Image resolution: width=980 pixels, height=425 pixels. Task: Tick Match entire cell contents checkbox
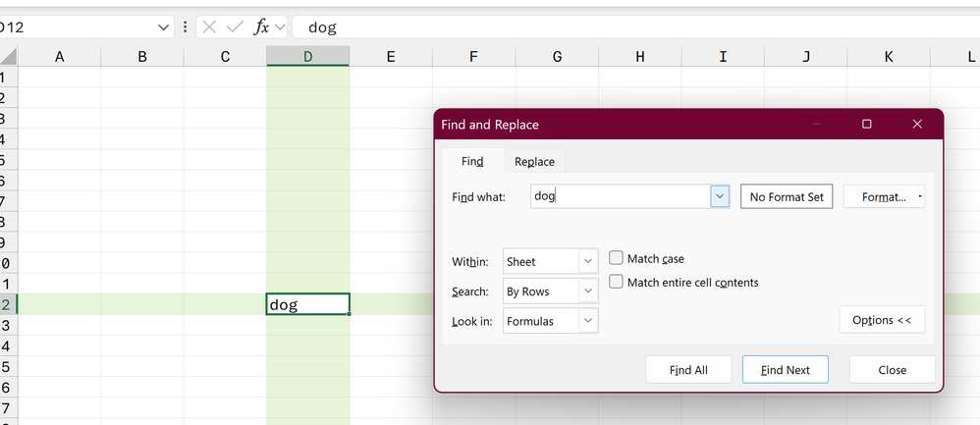click(617, 283)
